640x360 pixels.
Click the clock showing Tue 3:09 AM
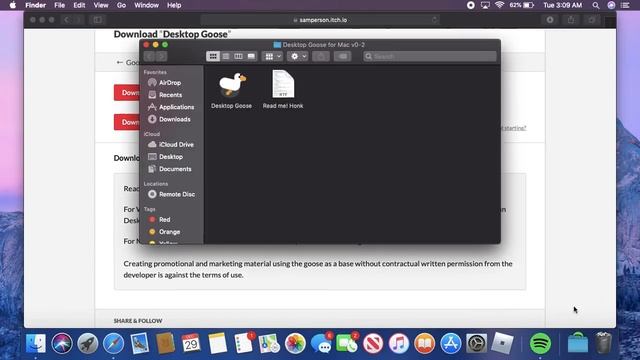[562, 5]
